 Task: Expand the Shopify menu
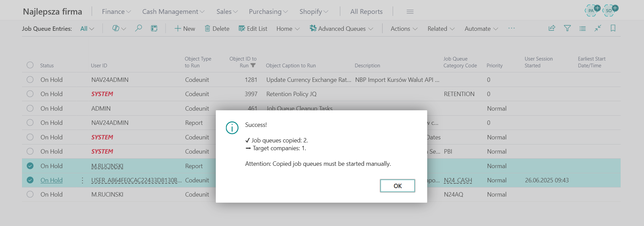click(x=314, y=12)
